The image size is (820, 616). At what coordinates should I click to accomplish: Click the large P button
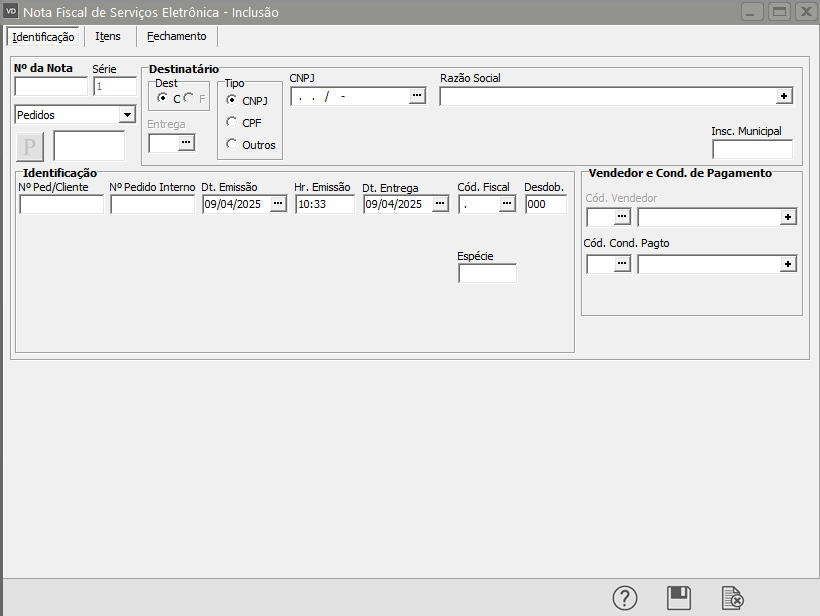pyautogui.click(x=31, y=146)
